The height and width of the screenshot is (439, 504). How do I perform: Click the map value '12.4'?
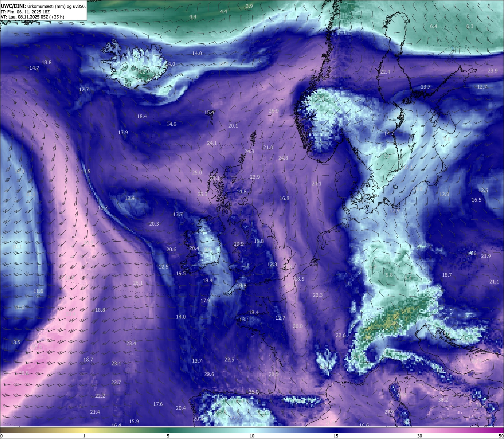(130, 198)
